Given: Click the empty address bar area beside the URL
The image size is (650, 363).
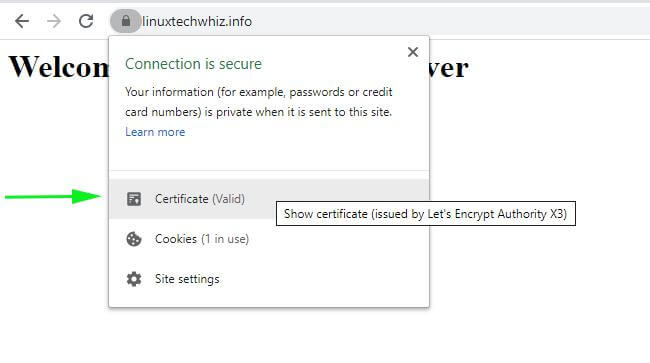Looking at the screenshot, I should coord(448,21).
